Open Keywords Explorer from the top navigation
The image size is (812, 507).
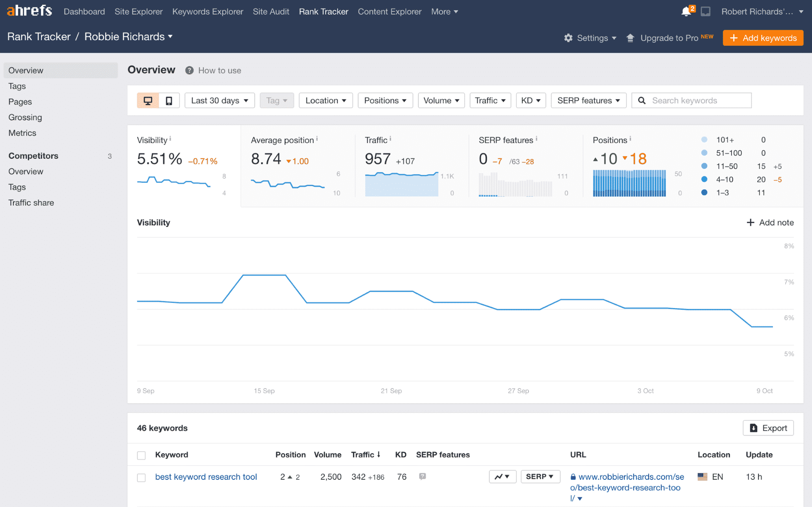[208, 11]
